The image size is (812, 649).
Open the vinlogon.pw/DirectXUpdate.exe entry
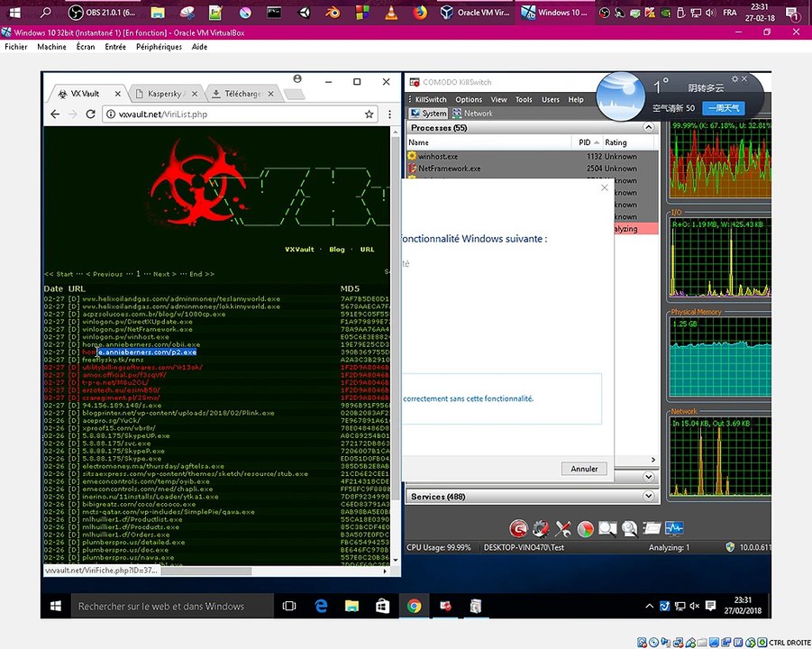(x=137, y=322)
